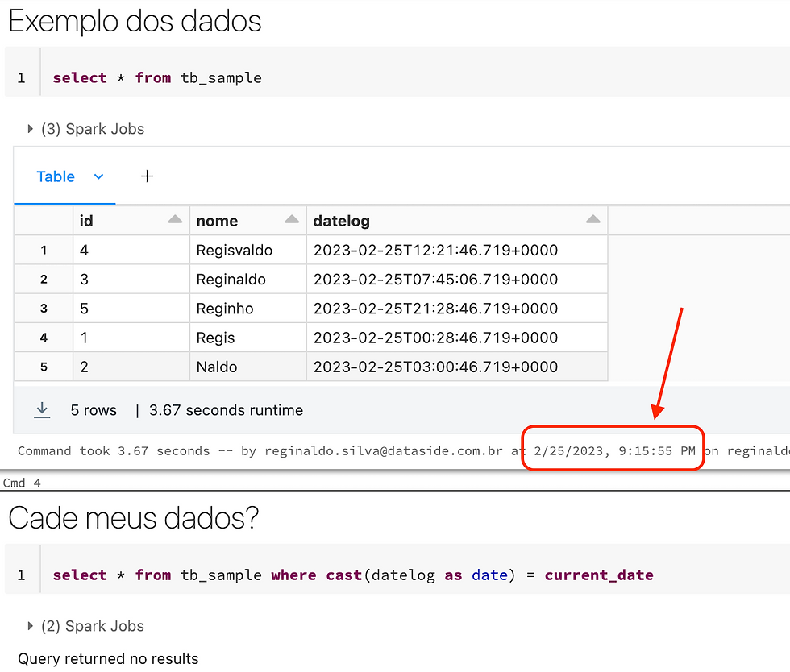Click 'Query returned no results' message
Viewport: 790px width, 672px height.
(108, 659)
